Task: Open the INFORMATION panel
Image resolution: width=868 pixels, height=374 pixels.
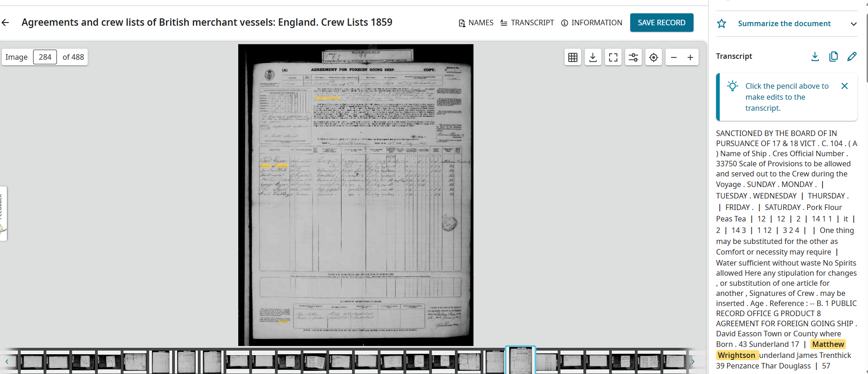Action: click(x=592, y=23)
